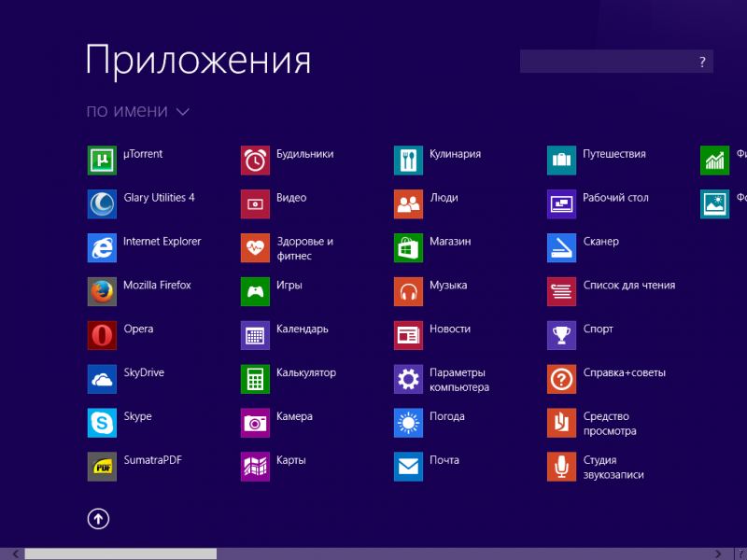This screenshot has height=560, width=747.
Task: Open the Видео app icon
Action: click(255, 204)
